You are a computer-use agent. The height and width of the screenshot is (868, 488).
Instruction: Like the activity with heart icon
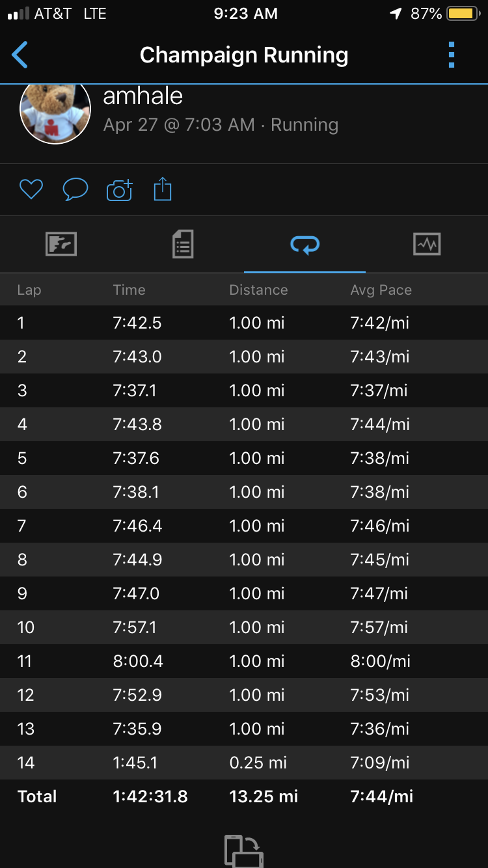click(x=31, y=189)
